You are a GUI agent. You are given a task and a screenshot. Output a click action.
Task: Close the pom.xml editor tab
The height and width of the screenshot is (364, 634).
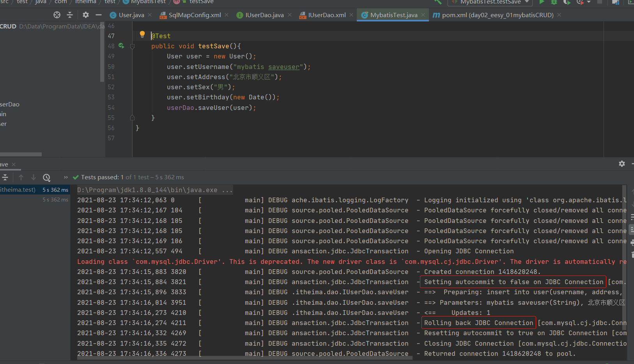(559, 15)
